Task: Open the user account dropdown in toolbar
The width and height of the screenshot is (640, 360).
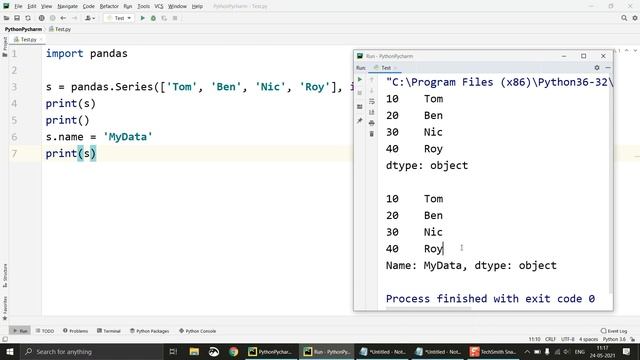Action: click(90, 18)
